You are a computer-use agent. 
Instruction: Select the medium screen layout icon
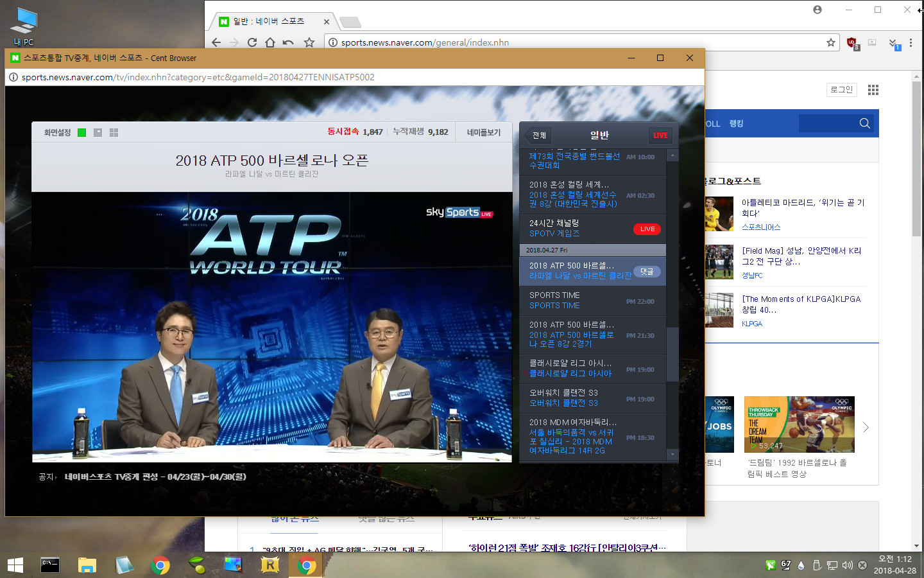(98, 132)
